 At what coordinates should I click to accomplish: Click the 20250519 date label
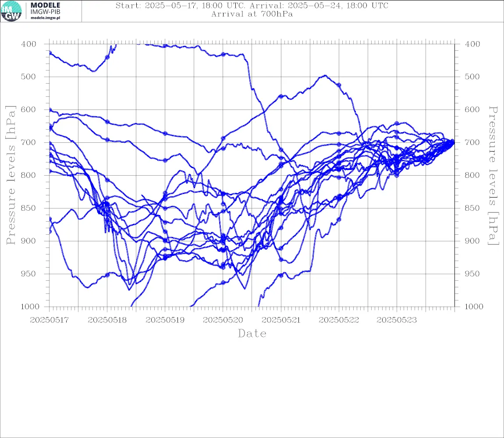(x=165, y=320)
